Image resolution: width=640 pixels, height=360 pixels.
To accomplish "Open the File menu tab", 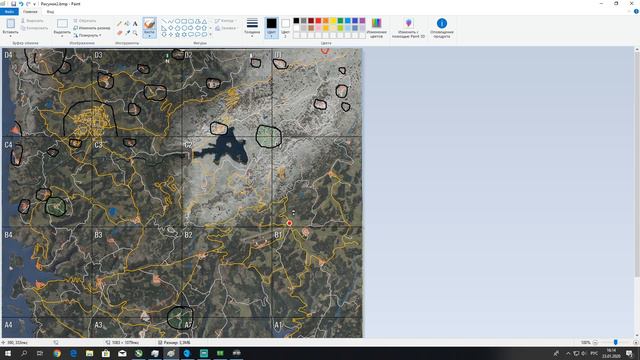I will [x=9, y=11].
